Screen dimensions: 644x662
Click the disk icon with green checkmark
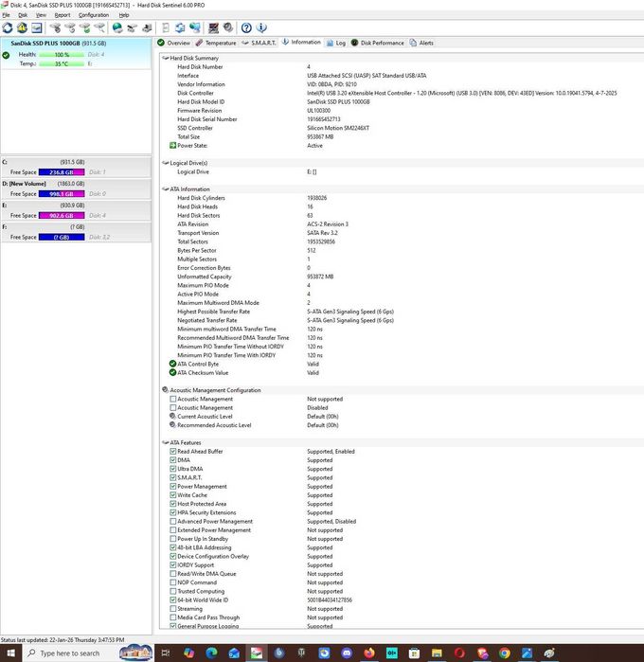[x=85, y=27]
